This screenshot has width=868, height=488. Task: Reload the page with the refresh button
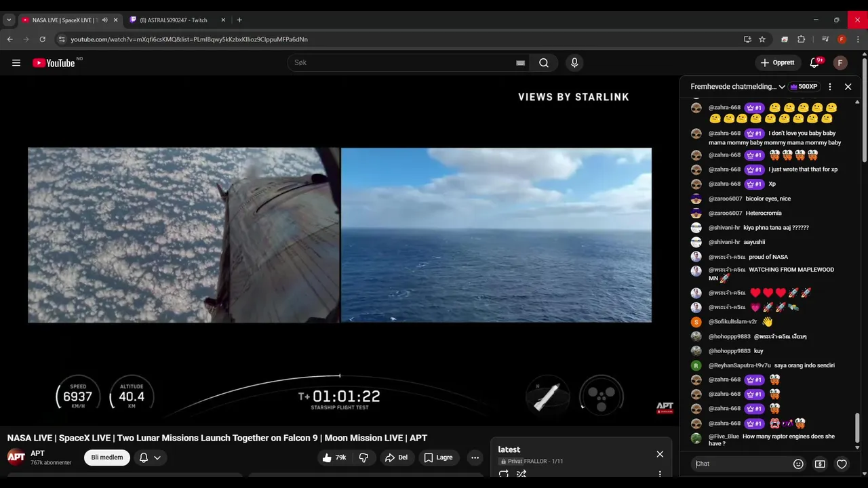(x=42, y=39)
